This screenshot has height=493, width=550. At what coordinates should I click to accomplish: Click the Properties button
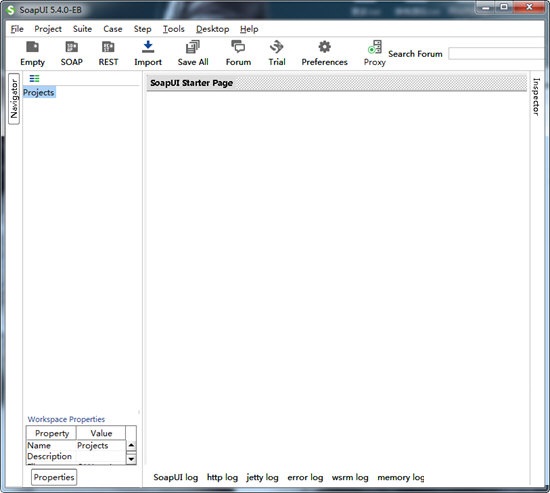coord(54,477)
